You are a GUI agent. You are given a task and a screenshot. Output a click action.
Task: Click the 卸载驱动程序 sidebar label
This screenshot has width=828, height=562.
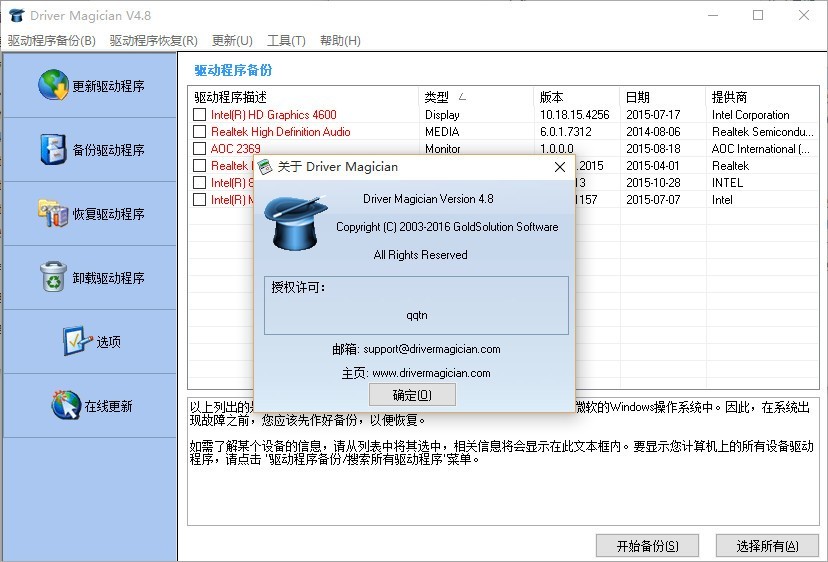click(108, 278)
